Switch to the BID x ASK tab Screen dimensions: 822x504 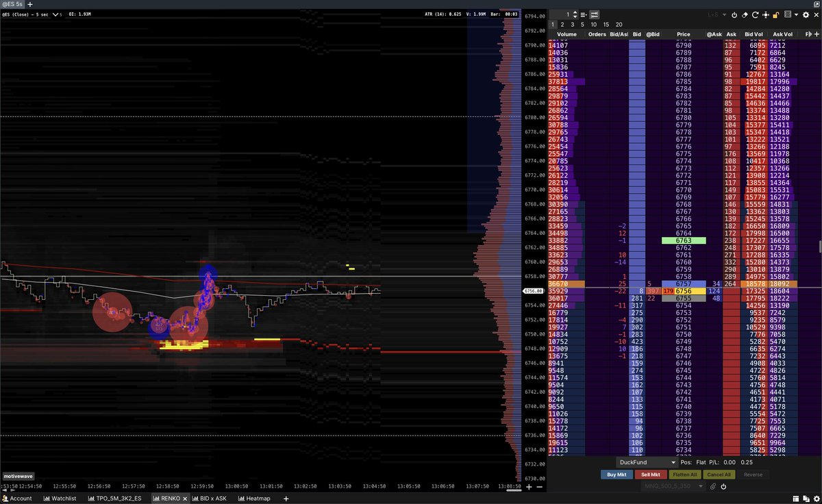[210, 499]
